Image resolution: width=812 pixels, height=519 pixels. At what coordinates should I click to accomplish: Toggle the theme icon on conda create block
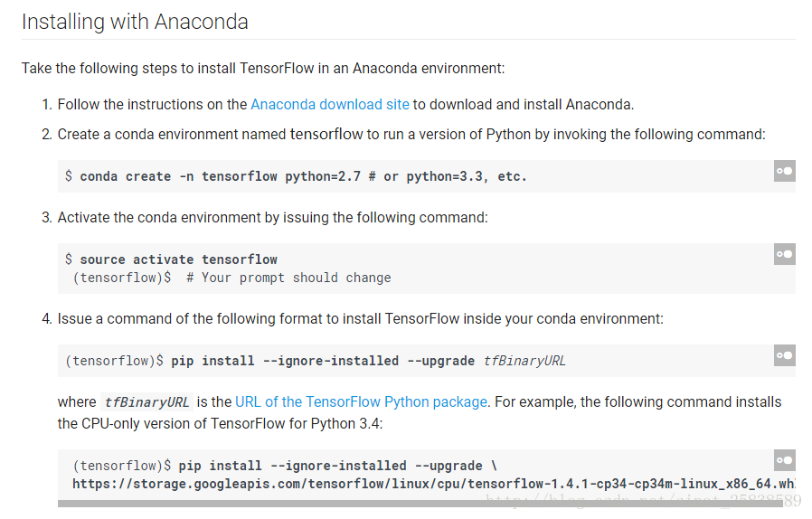coord(785,171)
